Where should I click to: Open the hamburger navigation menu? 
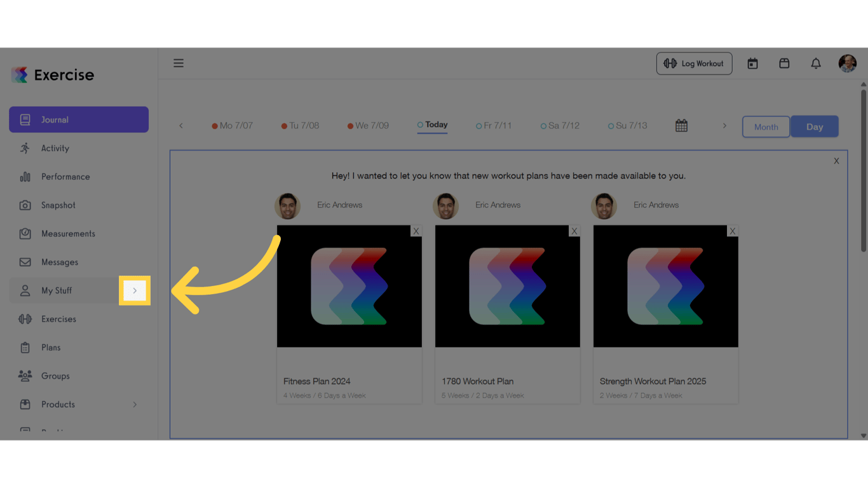point(179,63)
